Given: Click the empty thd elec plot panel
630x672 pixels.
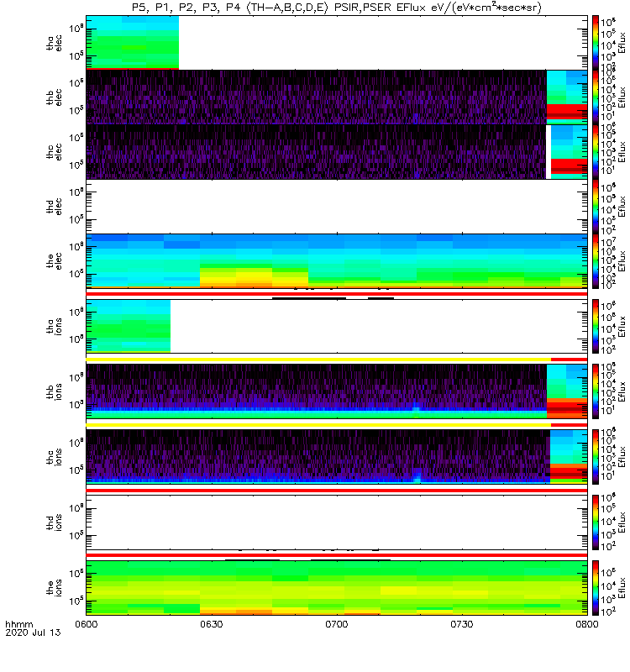Looking at the screenshot, I should [337, 206].
